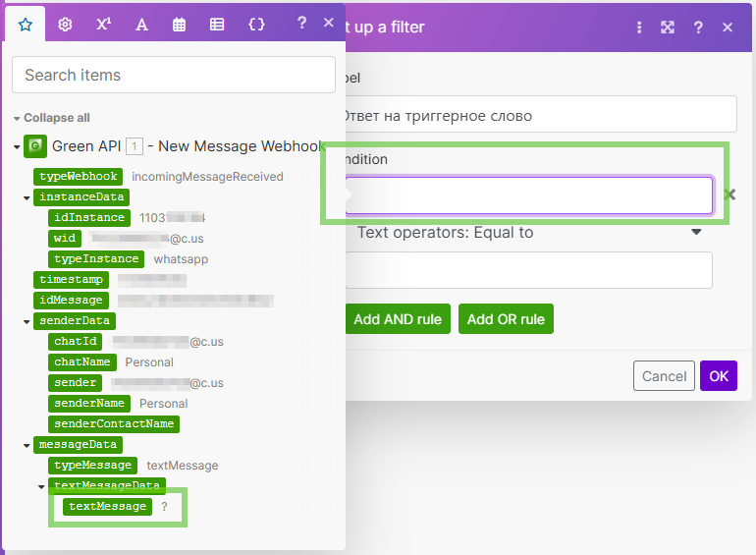The height and width of the screenshot is (555, 756).
Task: Open the array functions tab
Action: (x=217, y=25)
